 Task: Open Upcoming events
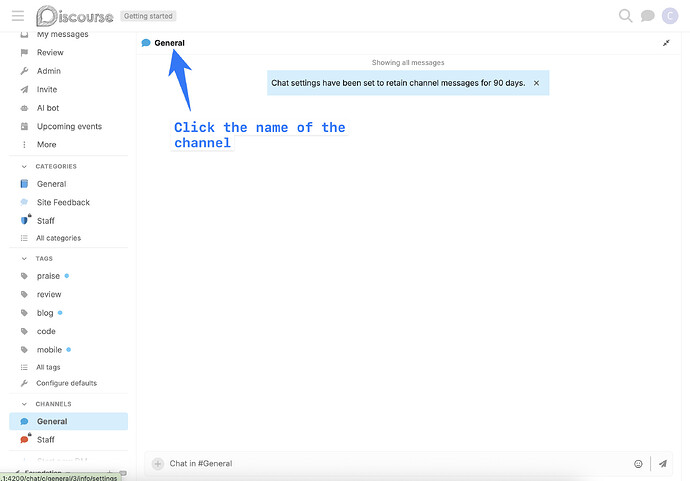tap(68, 126)
